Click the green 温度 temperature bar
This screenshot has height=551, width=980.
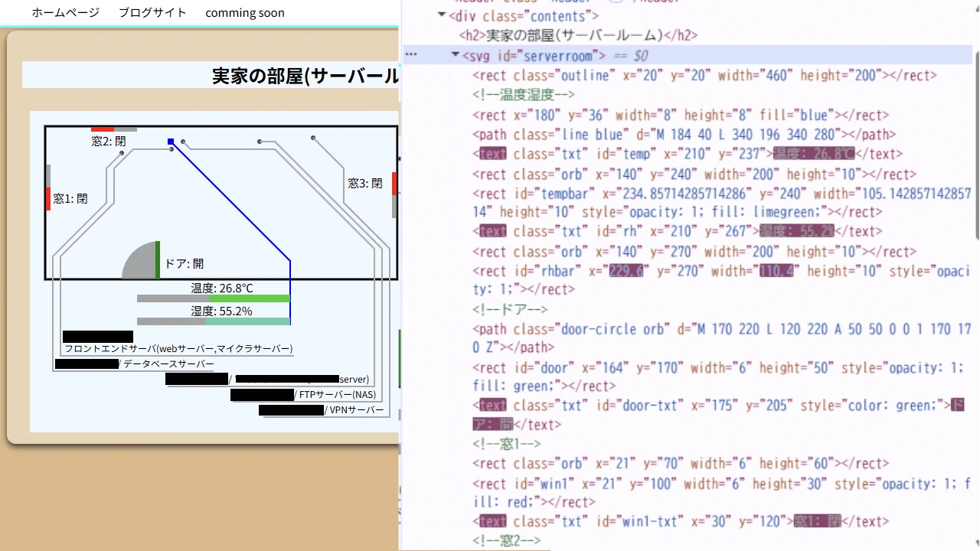pyautogui.click(x=250, y=298)
